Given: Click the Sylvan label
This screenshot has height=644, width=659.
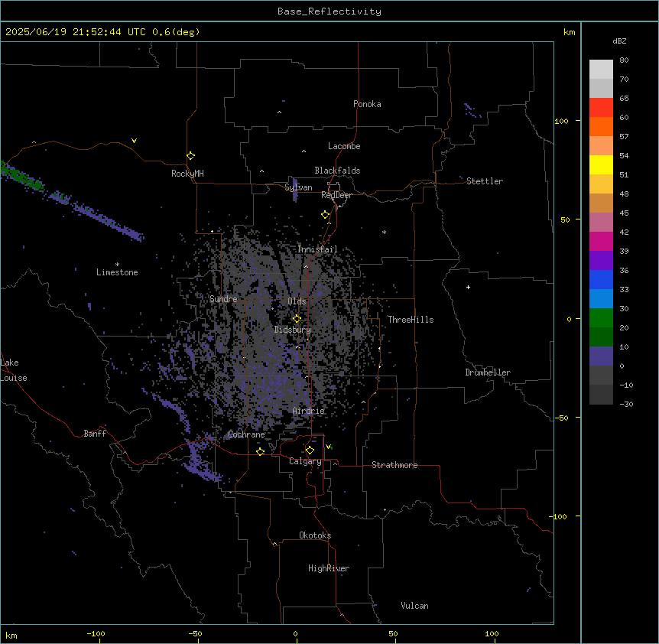Looking at the screenshot, I should click(298, 187).
